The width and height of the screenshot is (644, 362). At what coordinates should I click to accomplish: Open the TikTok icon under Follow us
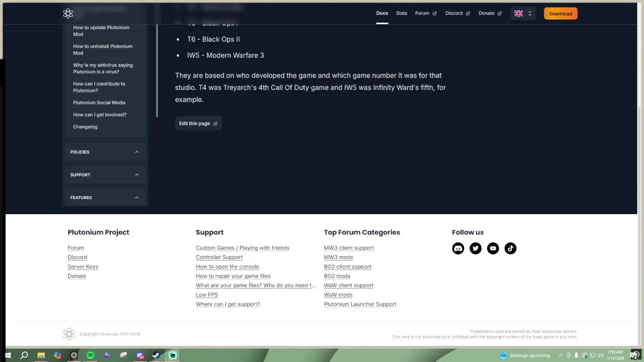point(510,248)
